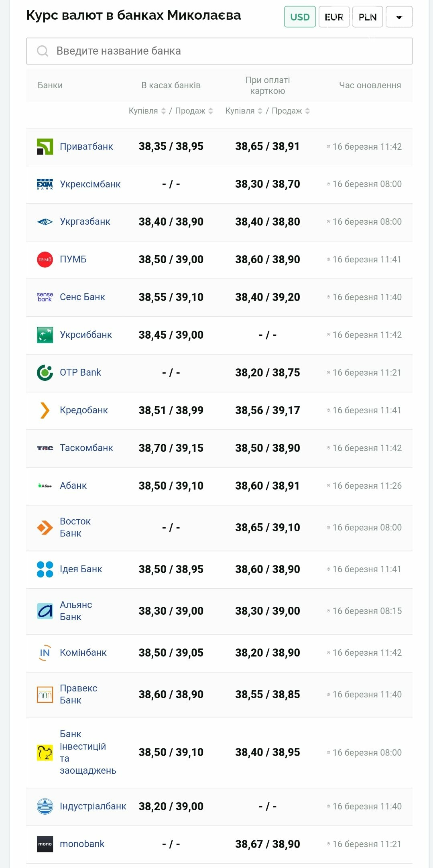Click the Укрсиббанк green star logo
The height and width of the screenshot is (868, 433).
45,335
